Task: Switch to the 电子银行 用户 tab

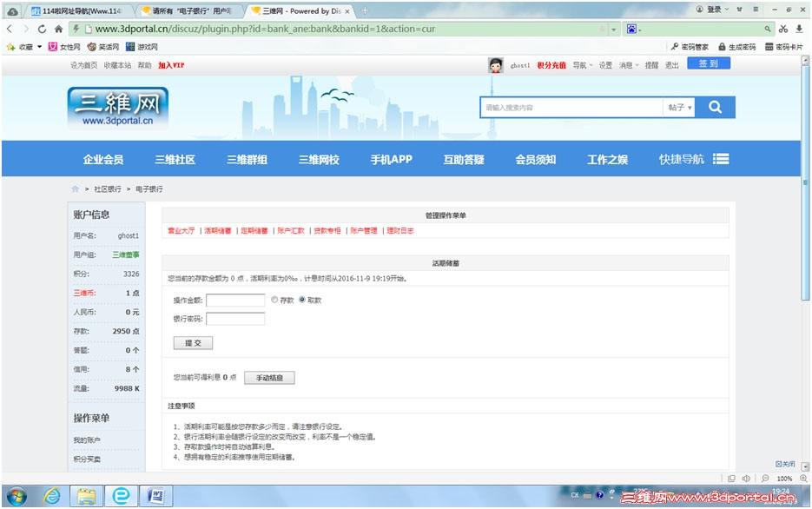Action: [x=187, y=11]
